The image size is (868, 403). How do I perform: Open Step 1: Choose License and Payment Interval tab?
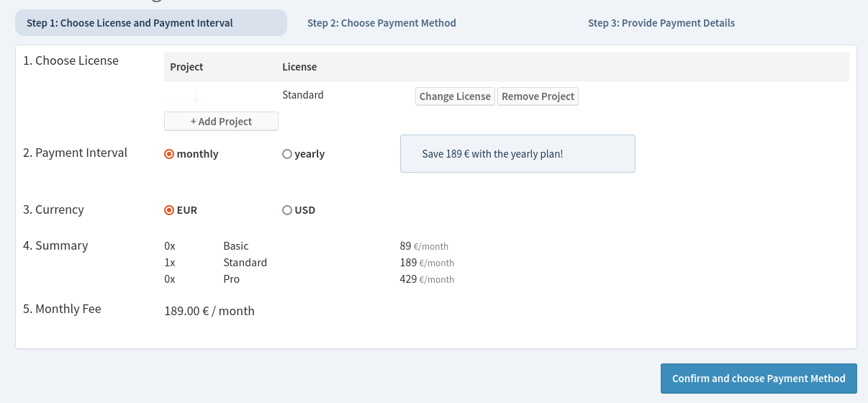(151, 23)
